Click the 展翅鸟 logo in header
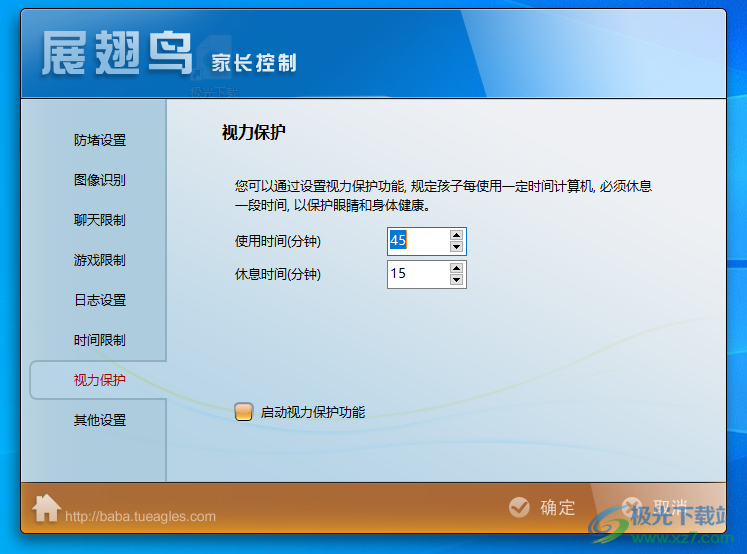The height and width of the screenshot is (554, 747). 117,54
